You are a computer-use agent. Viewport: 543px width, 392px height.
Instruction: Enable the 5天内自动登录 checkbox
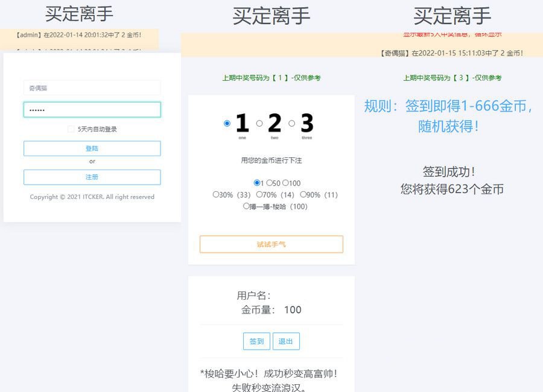pyautogui.click(x=71, y=129)
